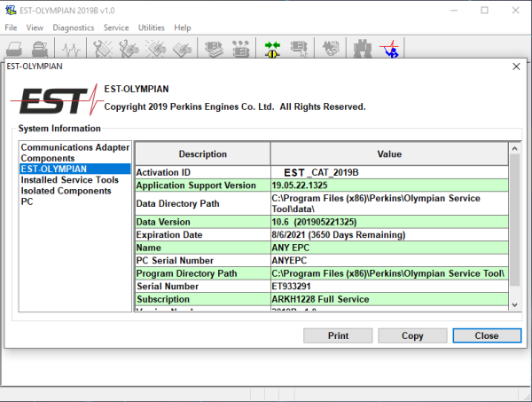
Task: Click the Expiration Date cell
Action: coord(202,234)
